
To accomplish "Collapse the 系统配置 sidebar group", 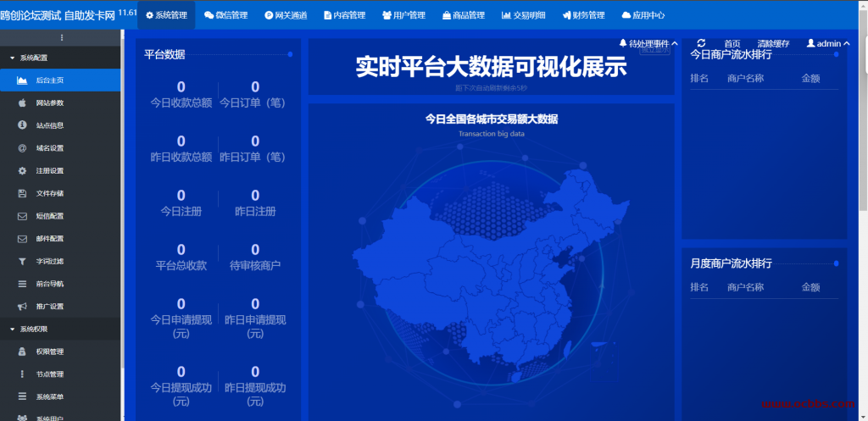I will tap(60, 58).
